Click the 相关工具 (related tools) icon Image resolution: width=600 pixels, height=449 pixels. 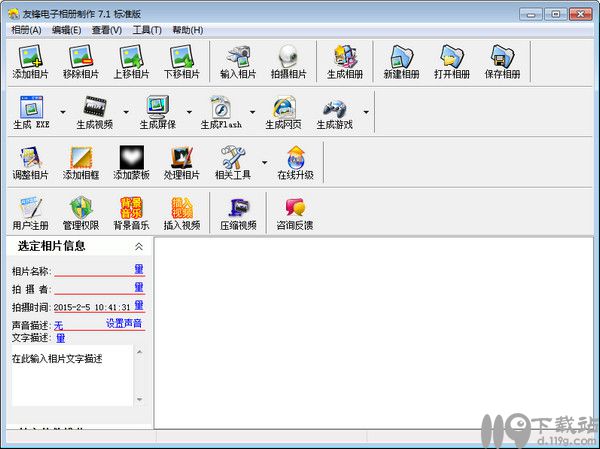233,157
